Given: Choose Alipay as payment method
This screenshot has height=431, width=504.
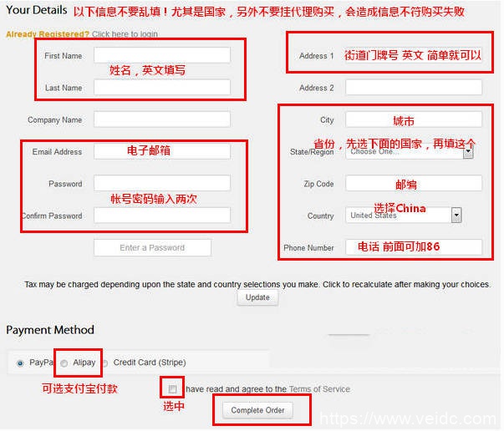Looking at the screenshot, I should click(64, 363).
